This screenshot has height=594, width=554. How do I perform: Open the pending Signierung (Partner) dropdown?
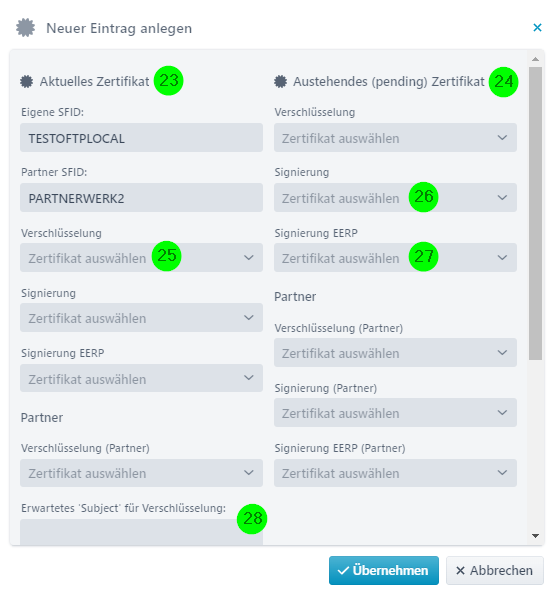pyautogui.click(x=395, y=413)
